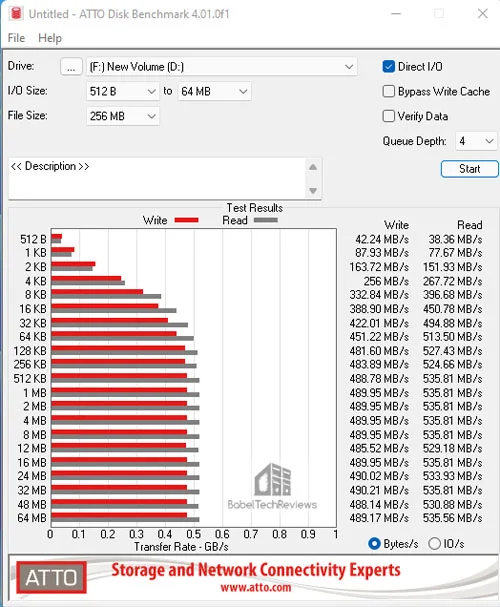Click the Write value 481.60 MB/s
Viewport: 500px width, 607px height.
(379, 351)
